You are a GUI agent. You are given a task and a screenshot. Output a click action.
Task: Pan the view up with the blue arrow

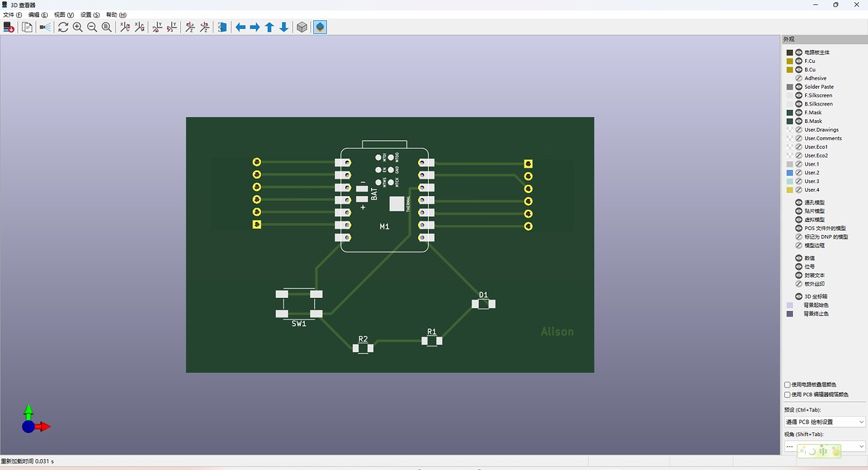[269, 27]
